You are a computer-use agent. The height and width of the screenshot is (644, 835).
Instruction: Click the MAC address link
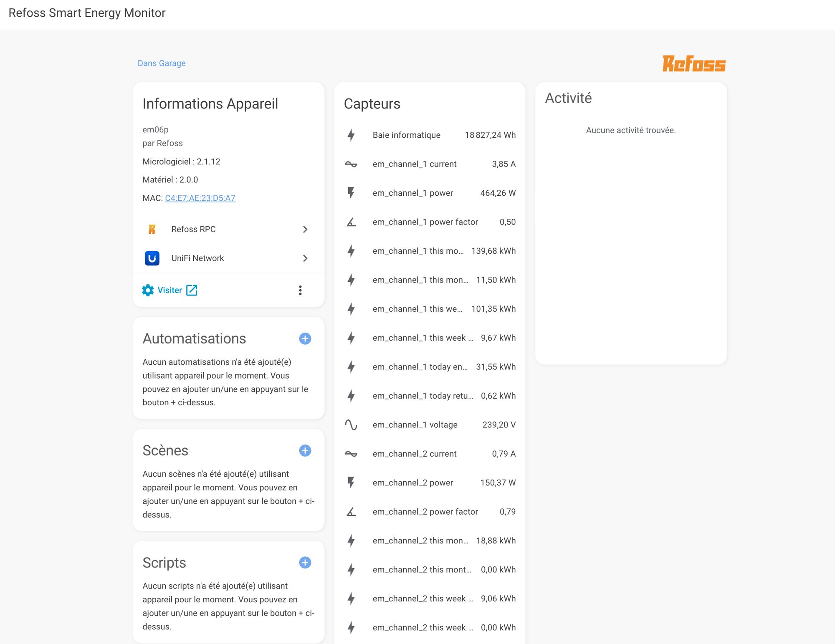click(200, 198)
